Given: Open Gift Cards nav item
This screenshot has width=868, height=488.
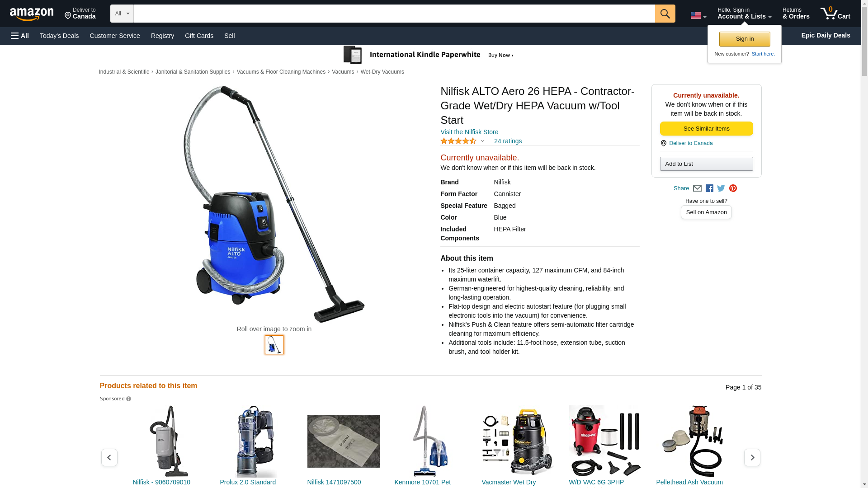Looking at the screenshot, I should [199, 36].
